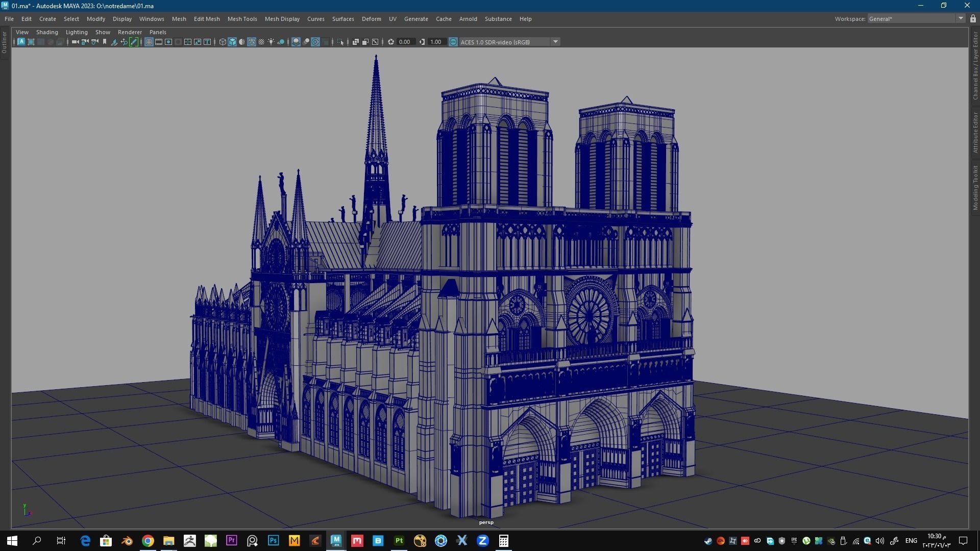Edit the gamma value field 1.00
The width and height of the screenshot is (980, 551).
click(436, 42)
